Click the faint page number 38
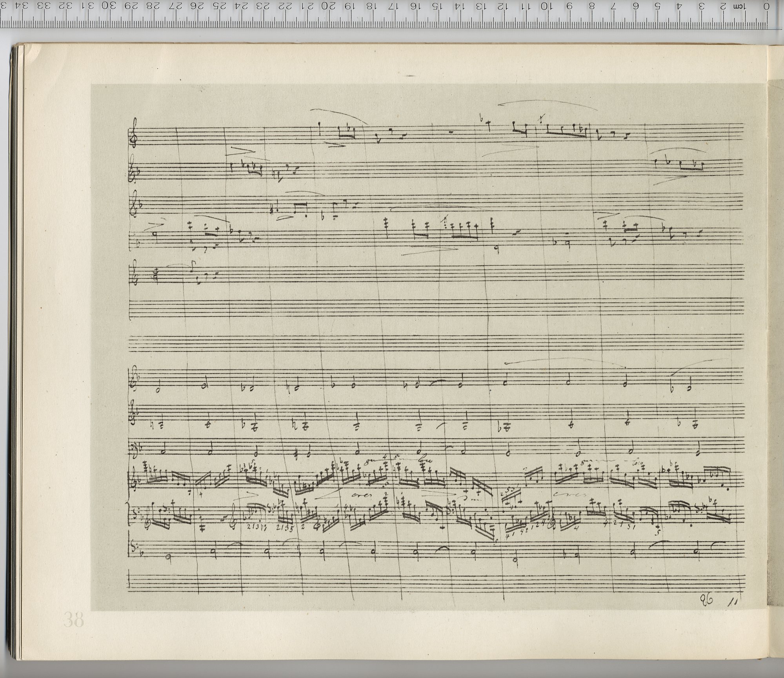The height and width of the screenshot is (678, 784). click(73, 620)
